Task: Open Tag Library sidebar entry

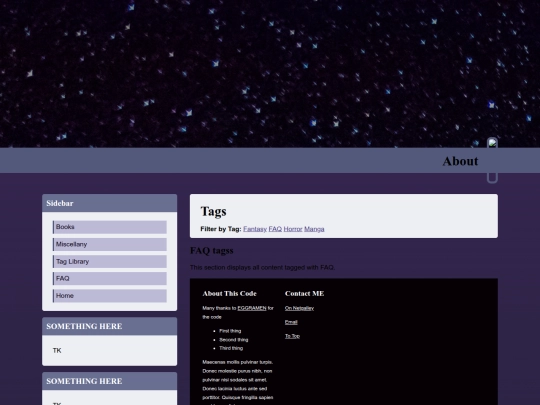Action: point(110,261)
